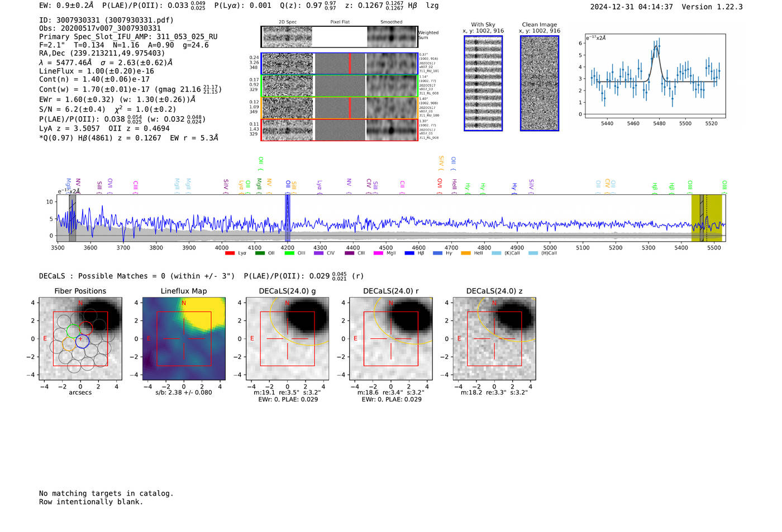Select the bright green OIII legend swatch

[x=289, y=253]
